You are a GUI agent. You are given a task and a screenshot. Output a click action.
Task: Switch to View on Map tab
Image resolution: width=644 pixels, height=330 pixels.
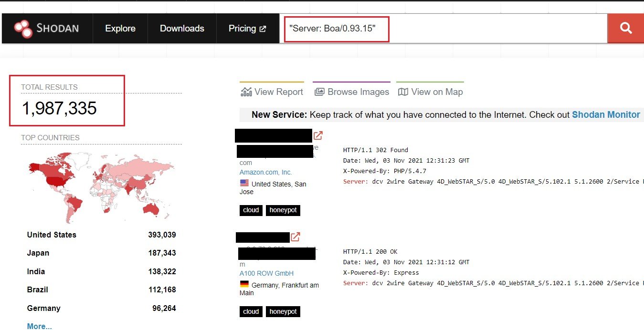tap(430, 92)
